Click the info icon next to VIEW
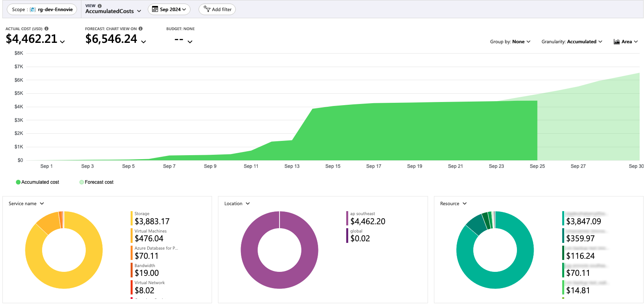This screenshot has height=304, width=644. click(x=100, y=6)
